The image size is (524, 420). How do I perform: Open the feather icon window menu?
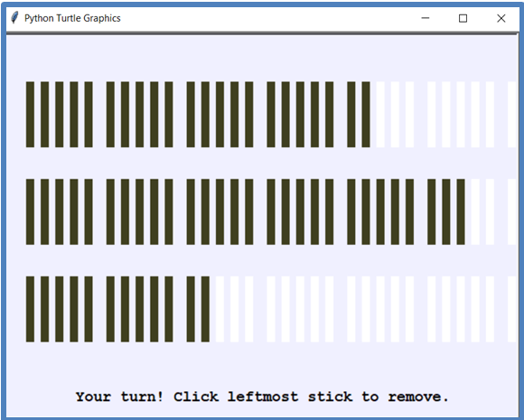point(14,18)
